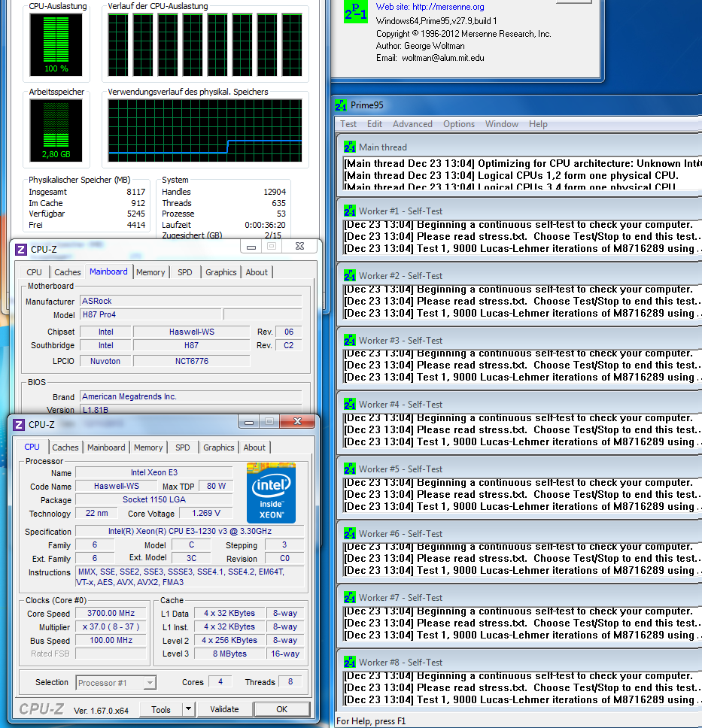The height and width of the screenshot is (728, 702).
Task: Click the physical memory usage history graph
Action: pos(205,130)
